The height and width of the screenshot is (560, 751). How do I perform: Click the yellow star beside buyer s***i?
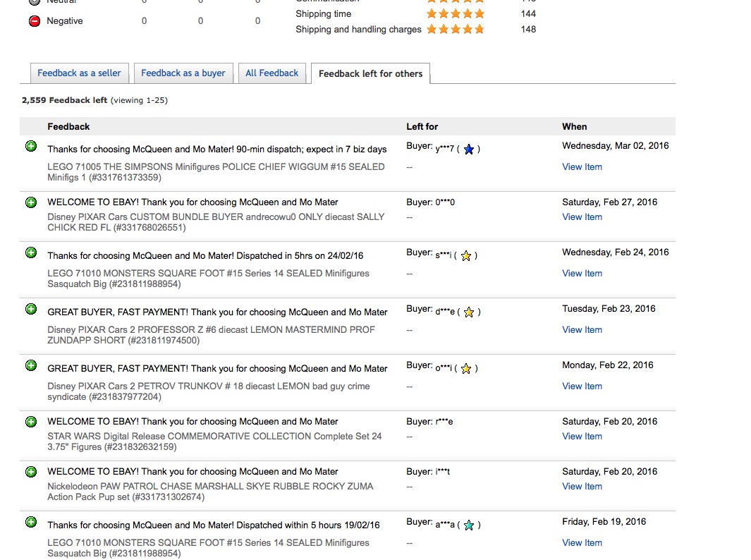point(465,256)
